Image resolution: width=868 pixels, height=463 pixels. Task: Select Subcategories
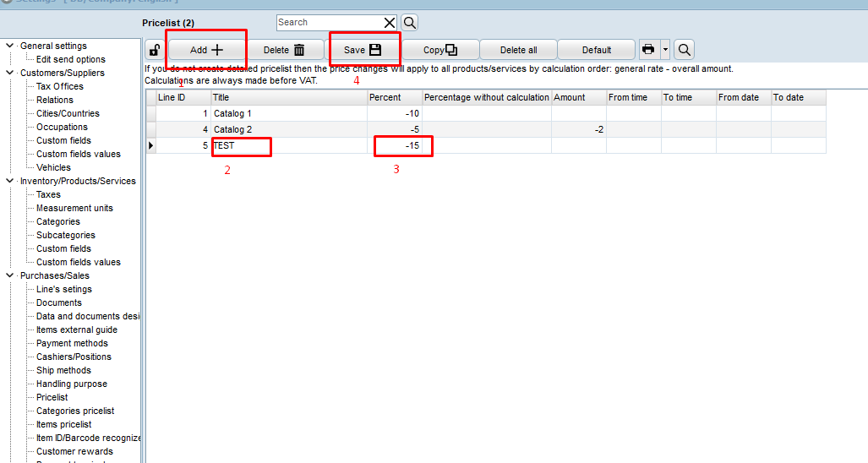65,235
